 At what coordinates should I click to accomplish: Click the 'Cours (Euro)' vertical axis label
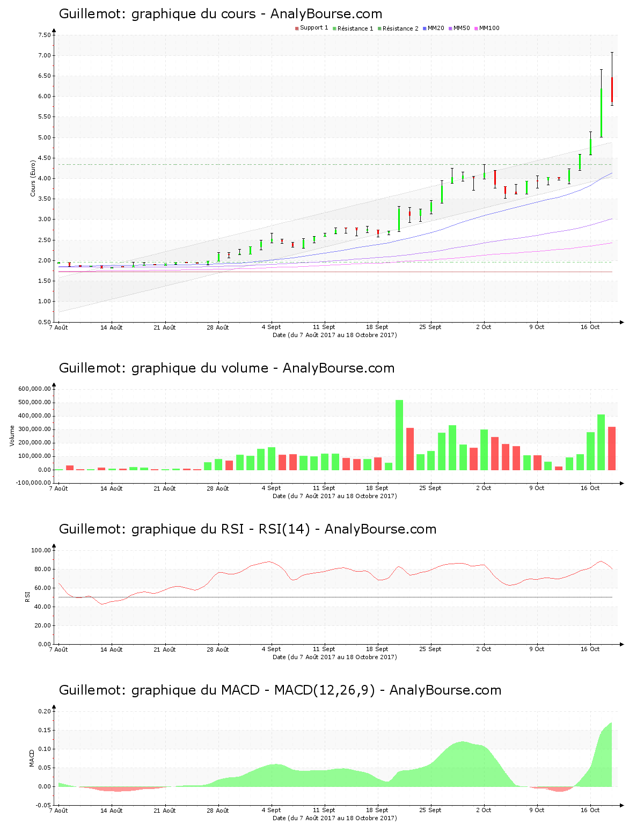[x=33, y=178]
